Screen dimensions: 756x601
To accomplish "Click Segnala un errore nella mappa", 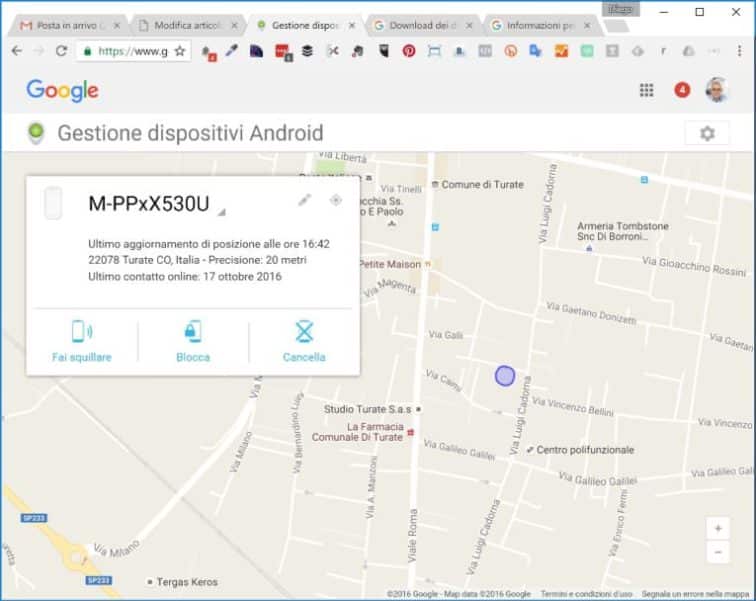I will click(x=695, y=594).
